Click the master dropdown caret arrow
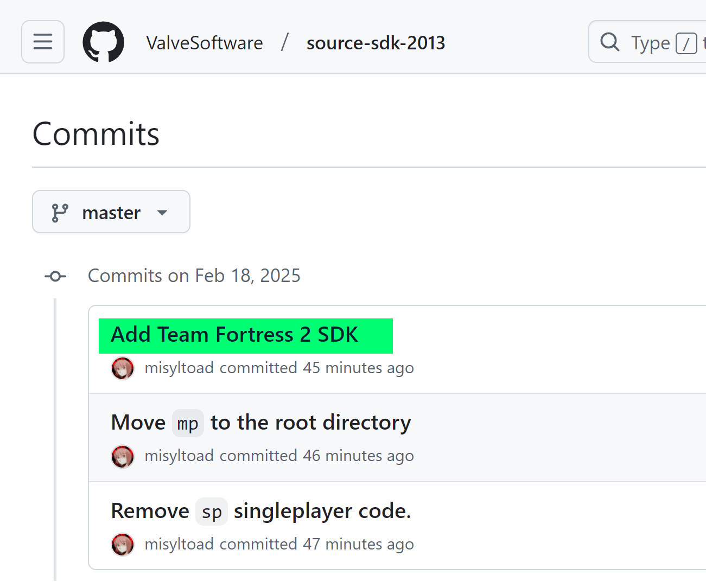 pos(162,213)
